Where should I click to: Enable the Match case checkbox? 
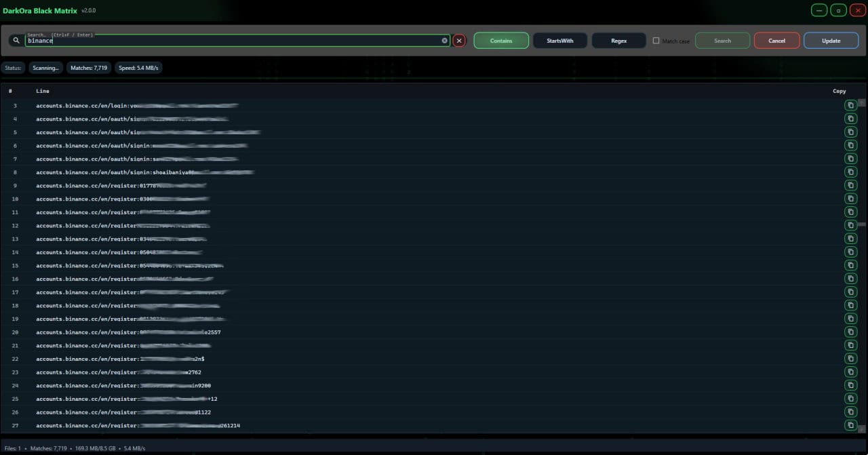(656, 41)
